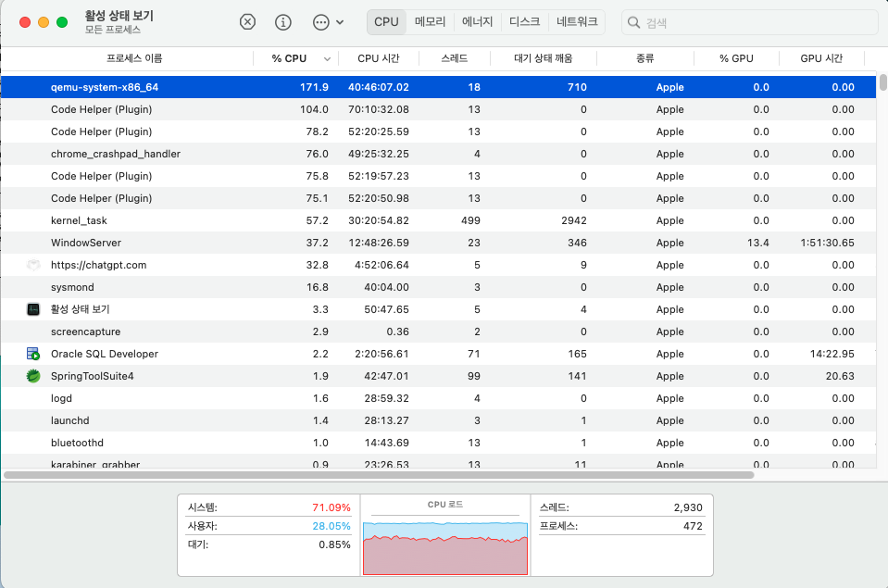Select the launchd process row
Viewport: 888px width, 588px height.
tap(438, 420)
